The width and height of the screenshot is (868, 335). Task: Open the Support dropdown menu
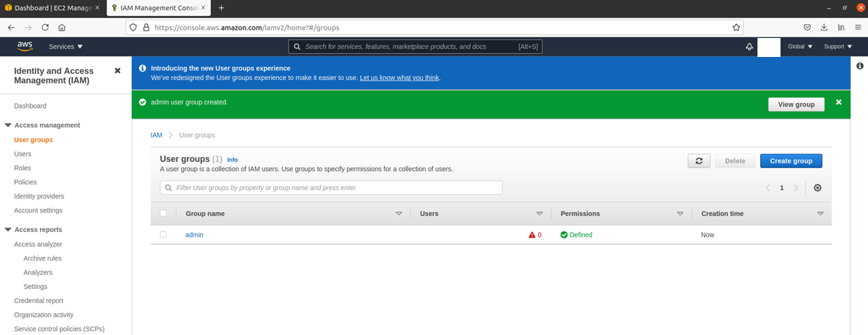tap(838, 47)
